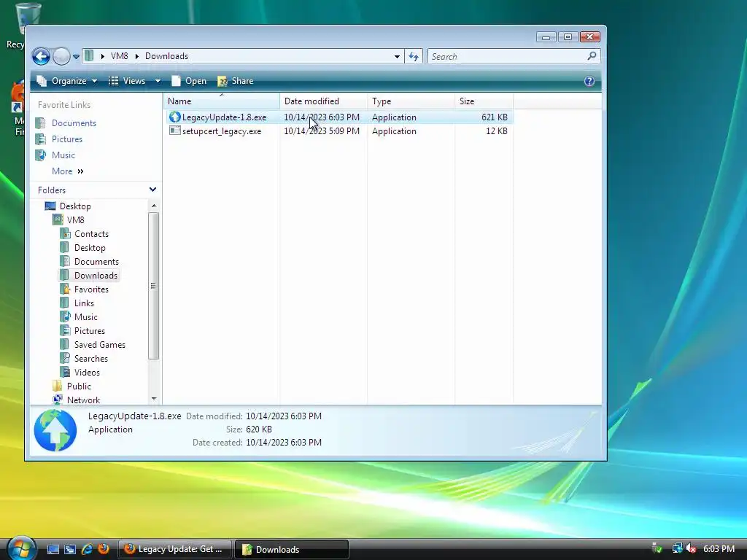Click Share in the toolbar
Viewport: 747px width, 560px height.
[236, 81]
